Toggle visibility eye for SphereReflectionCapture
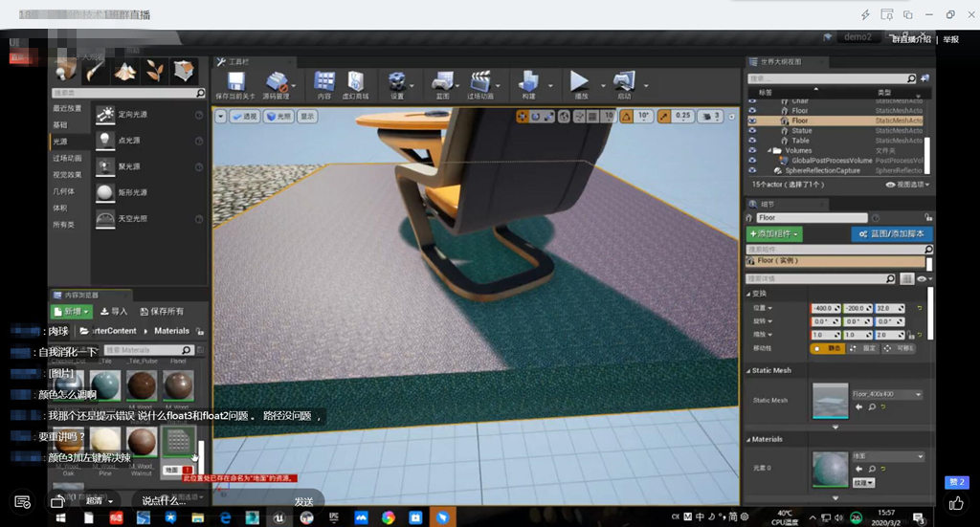Screen dimensions: 980x527 coord(752,170)
